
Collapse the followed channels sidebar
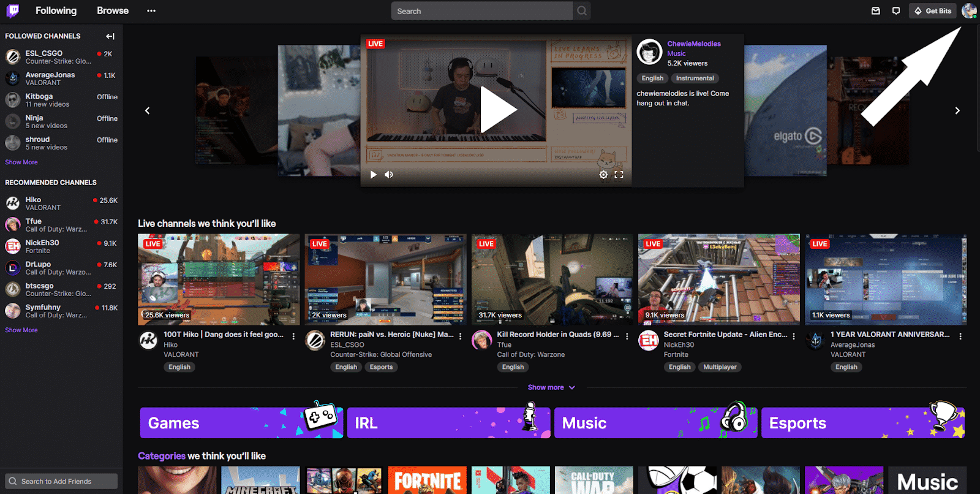point(110,36)
